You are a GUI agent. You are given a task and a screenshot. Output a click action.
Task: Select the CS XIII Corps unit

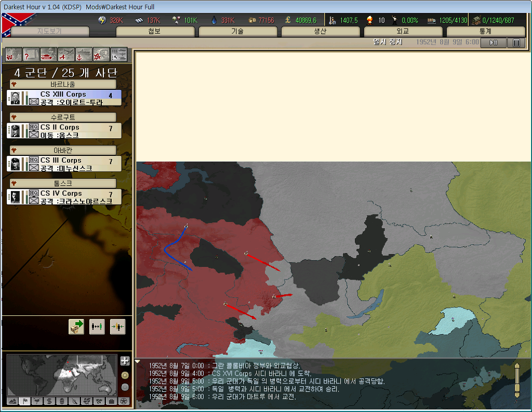pos(64,98)
